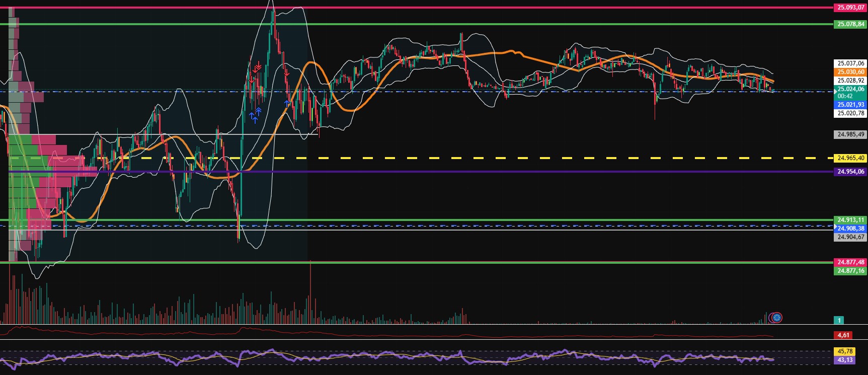868x375 pixels.
Task: Click the 00:42 candle countdown timer
Action: [x=845, y=96]
